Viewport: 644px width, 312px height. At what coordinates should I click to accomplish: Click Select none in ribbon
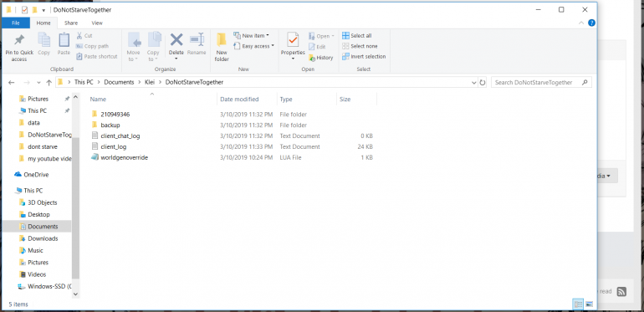tap(360, 46)
